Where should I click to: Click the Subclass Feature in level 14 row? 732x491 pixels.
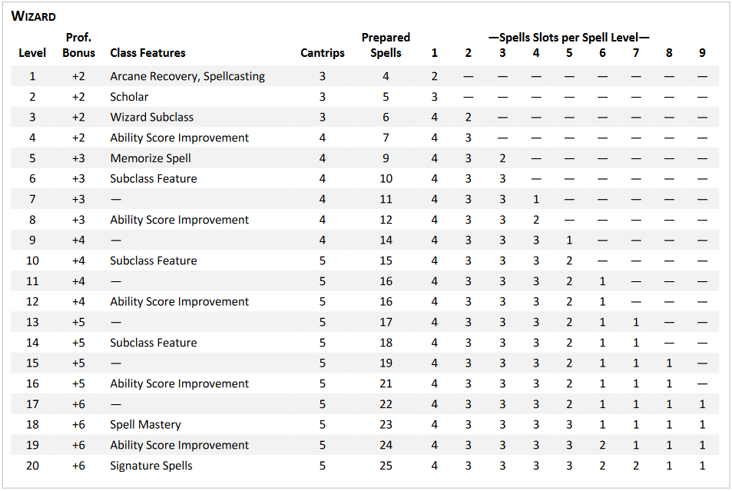click(x=153, y=343)
